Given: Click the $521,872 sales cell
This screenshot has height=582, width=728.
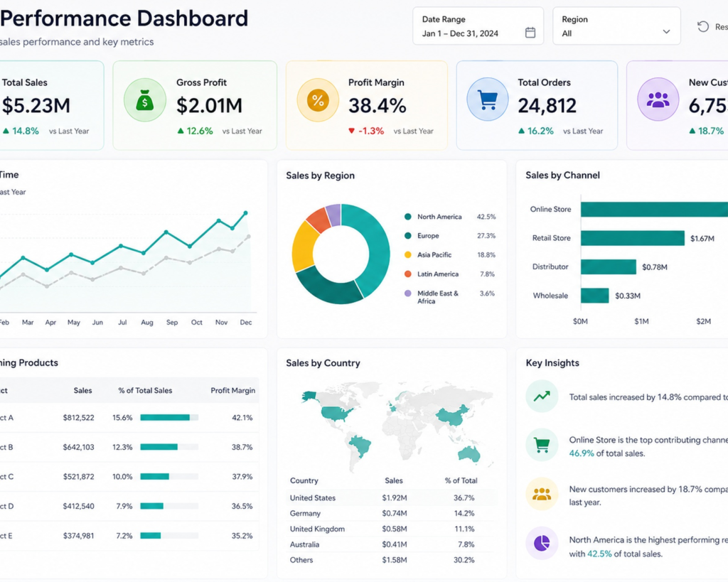Looking at the screenshot, I should point(78,477).
